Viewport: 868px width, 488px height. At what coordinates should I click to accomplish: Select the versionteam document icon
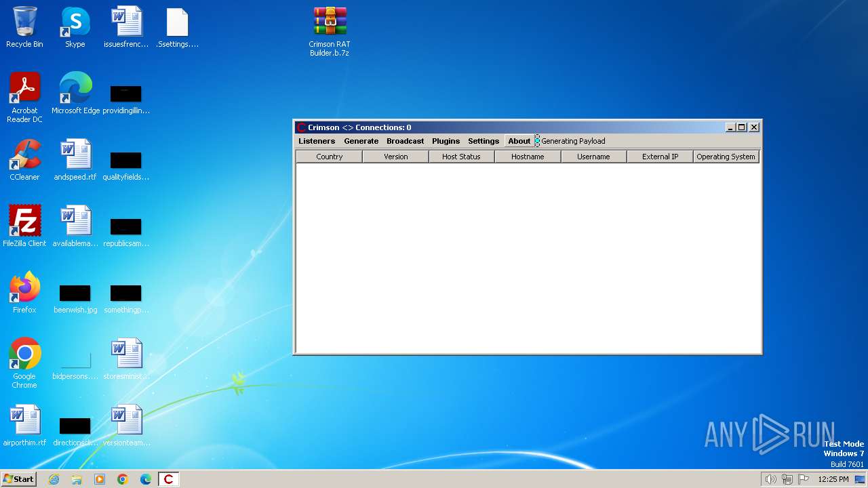tap(126, 426)
